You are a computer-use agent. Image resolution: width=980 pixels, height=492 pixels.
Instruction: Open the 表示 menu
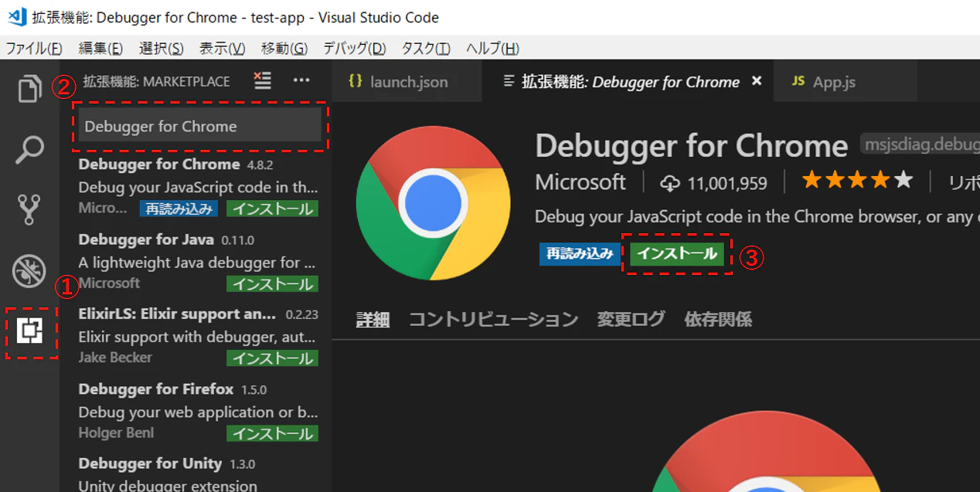point(222,49)
